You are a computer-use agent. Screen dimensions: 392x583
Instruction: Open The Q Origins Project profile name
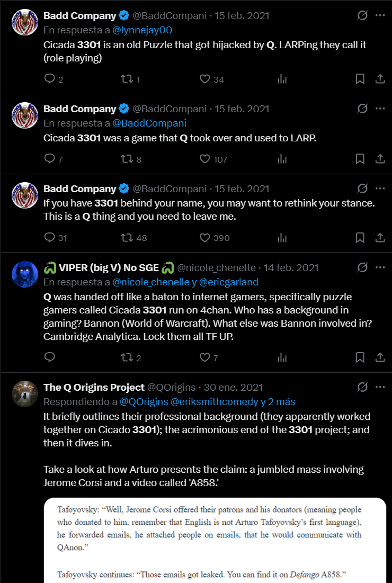click(x=94, y=388)
